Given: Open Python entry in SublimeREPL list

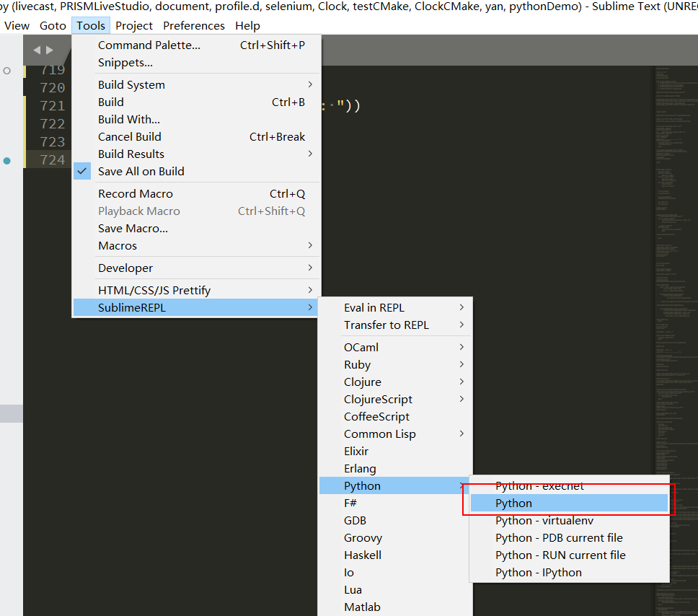Looking at the screenshot, I should point(395,485).
